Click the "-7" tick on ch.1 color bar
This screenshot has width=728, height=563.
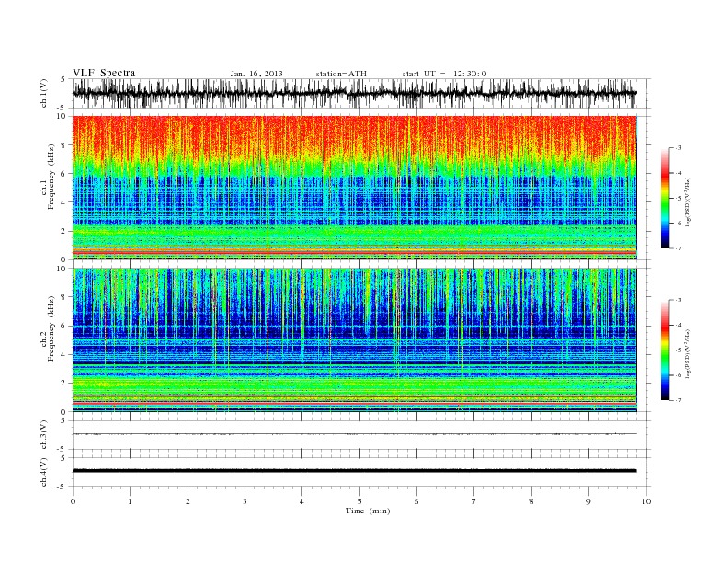[678, 248]
